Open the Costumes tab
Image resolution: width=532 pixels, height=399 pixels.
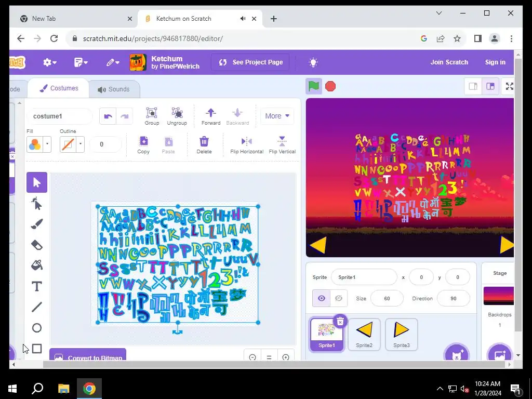tap(59, 88)
